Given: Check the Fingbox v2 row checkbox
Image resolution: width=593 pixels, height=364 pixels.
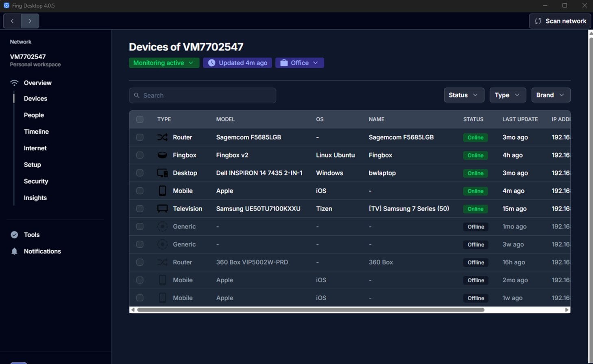Looking at the screenshot, I should coord(140,155).
